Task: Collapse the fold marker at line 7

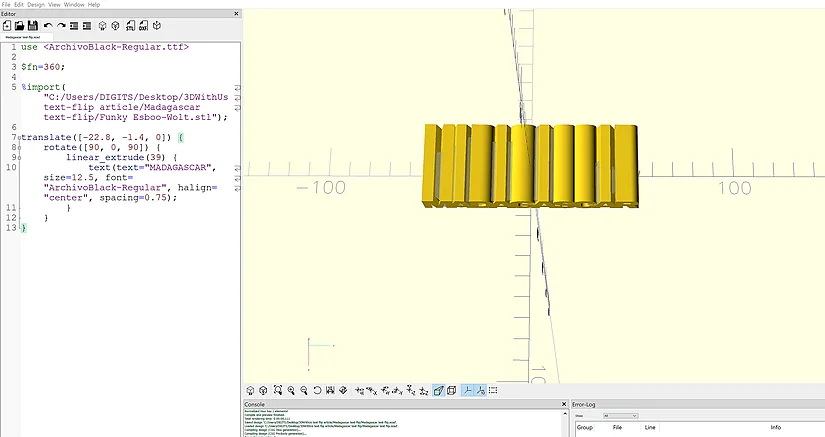Action: 20,137
